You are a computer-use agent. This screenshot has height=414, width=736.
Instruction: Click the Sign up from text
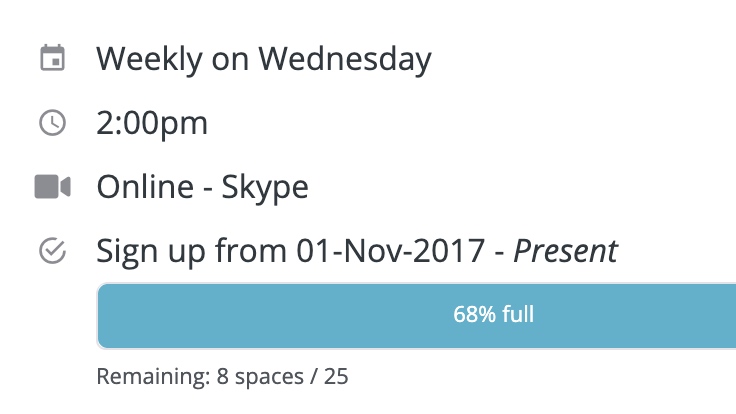192,251
